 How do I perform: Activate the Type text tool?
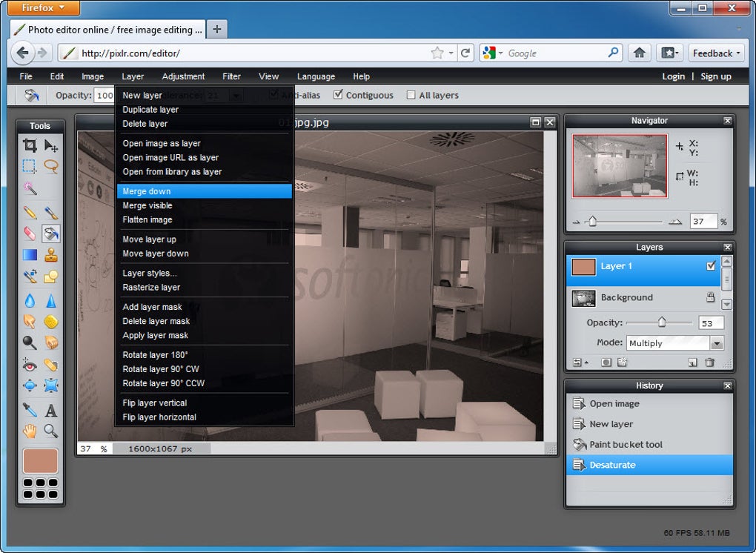[x=51, y=410]
